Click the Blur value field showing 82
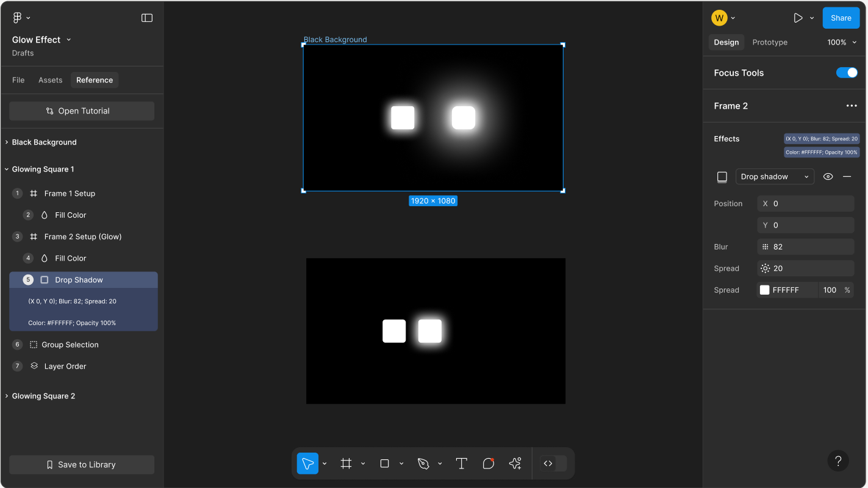Image resolution: width=868 pixels, height=488 pixels. click(x=806, y=247)
